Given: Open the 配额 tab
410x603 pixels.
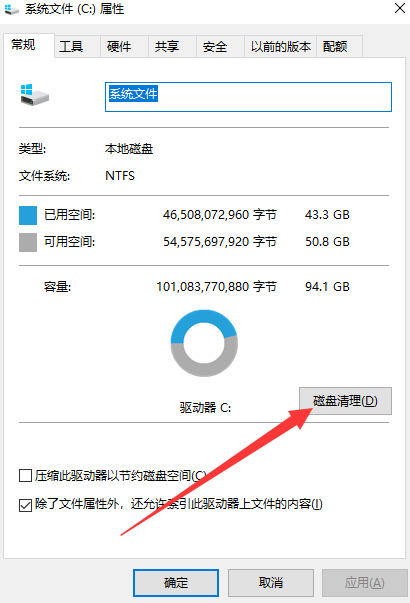Looking at the screenshot, I should tap(335, 47).
